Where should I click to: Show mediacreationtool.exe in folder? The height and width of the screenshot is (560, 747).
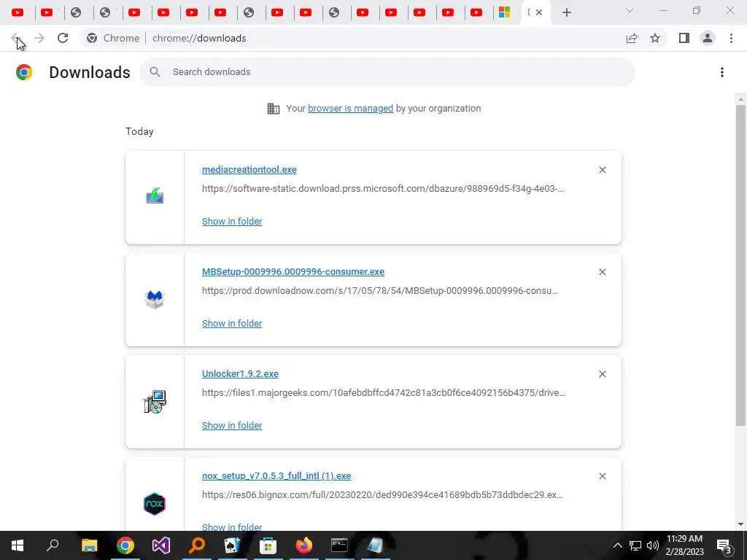pyautogui.click(x=232, y=221)
